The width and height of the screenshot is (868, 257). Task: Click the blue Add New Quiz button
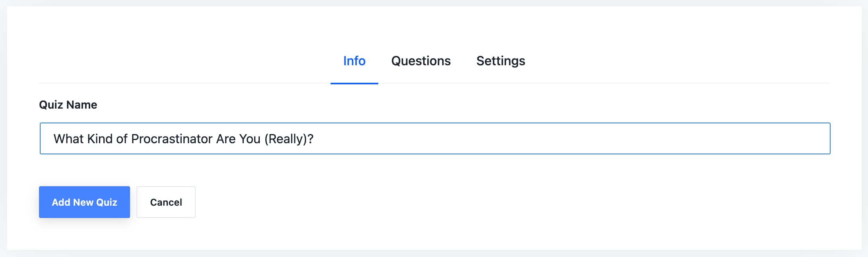click(x=84, y=202)
